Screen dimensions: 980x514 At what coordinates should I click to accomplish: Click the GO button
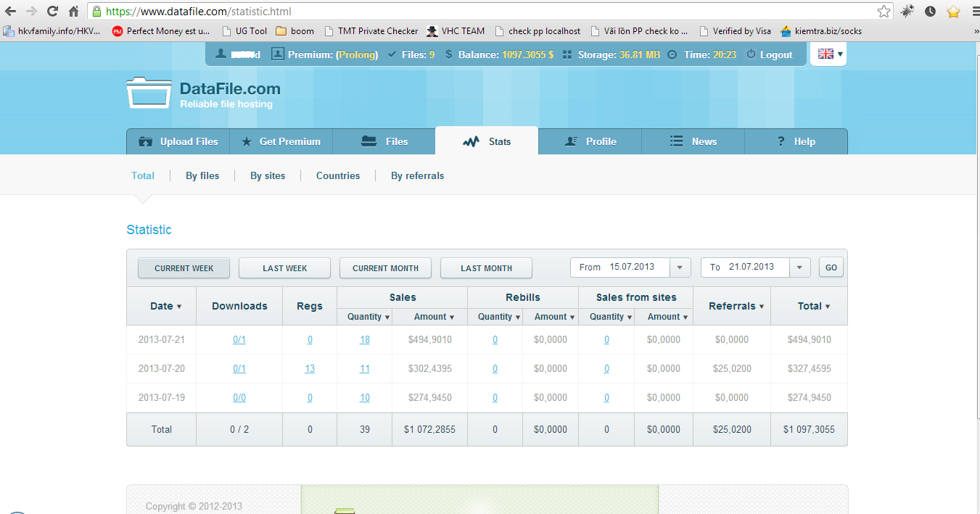831,268
